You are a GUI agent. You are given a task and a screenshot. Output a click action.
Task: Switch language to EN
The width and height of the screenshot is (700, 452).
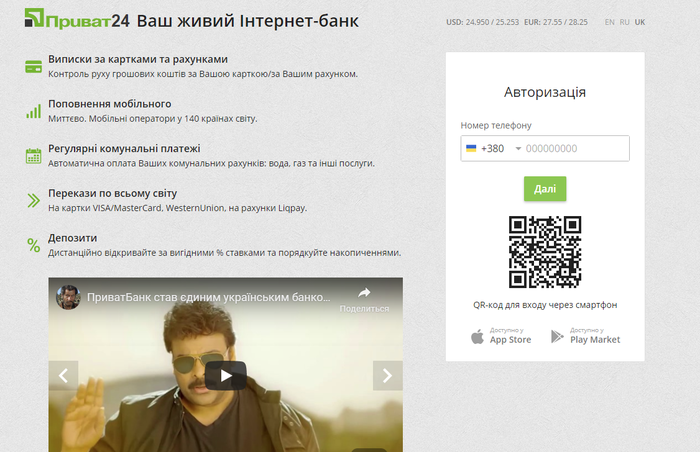point(609,22)
